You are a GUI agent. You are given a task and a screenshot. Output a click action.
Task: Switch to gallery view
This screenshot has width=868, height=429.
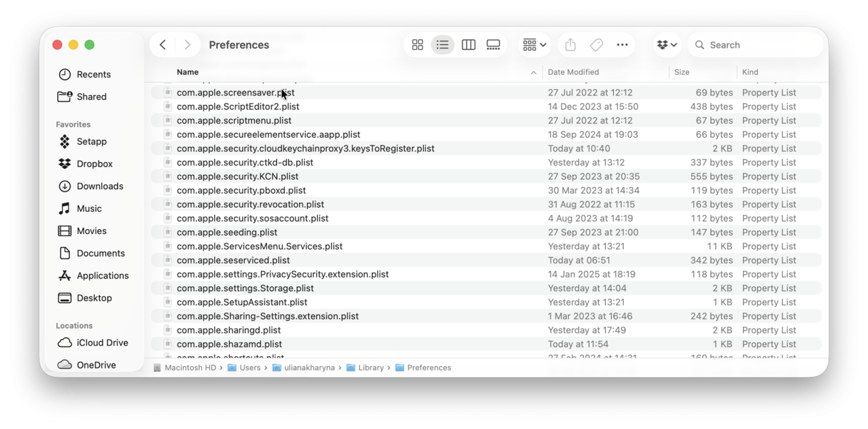coord(493,44)
